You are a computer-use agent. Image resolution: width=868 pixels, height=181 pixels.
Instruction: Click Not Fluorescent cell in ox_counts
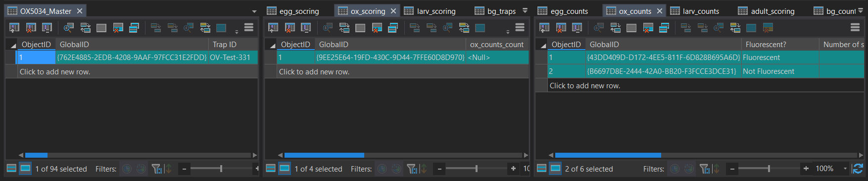point(780,71)
